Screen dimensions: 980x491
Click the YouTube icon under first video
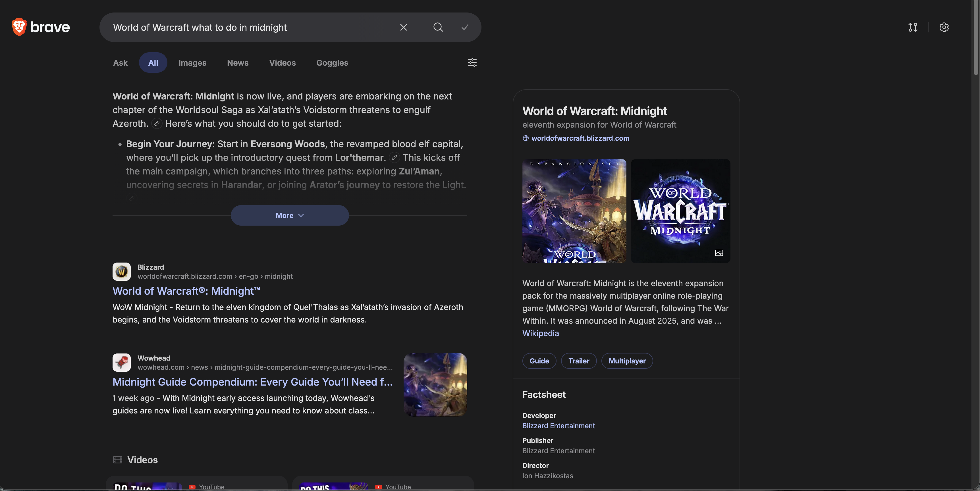[192, 487]
